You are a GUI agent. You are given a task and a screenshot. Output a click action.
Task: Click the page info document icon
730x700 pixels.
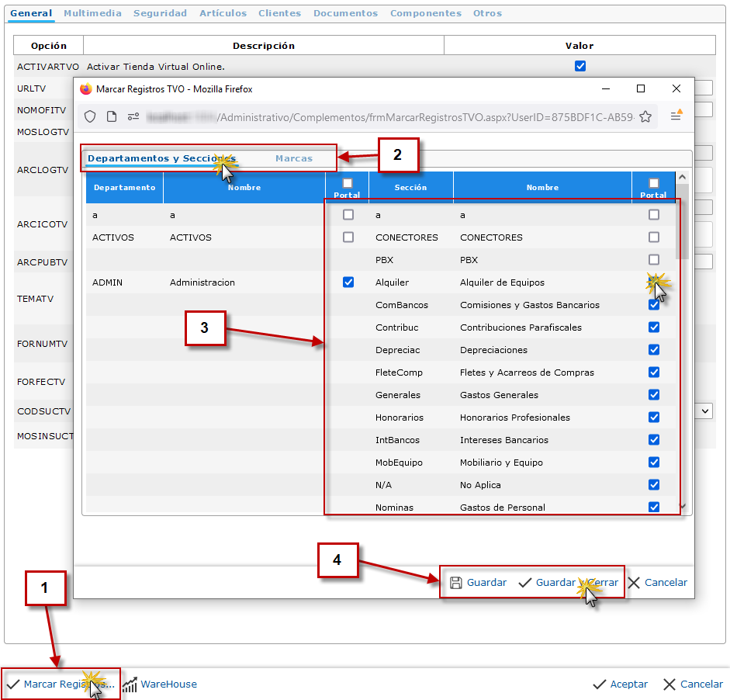coord(112,116)
